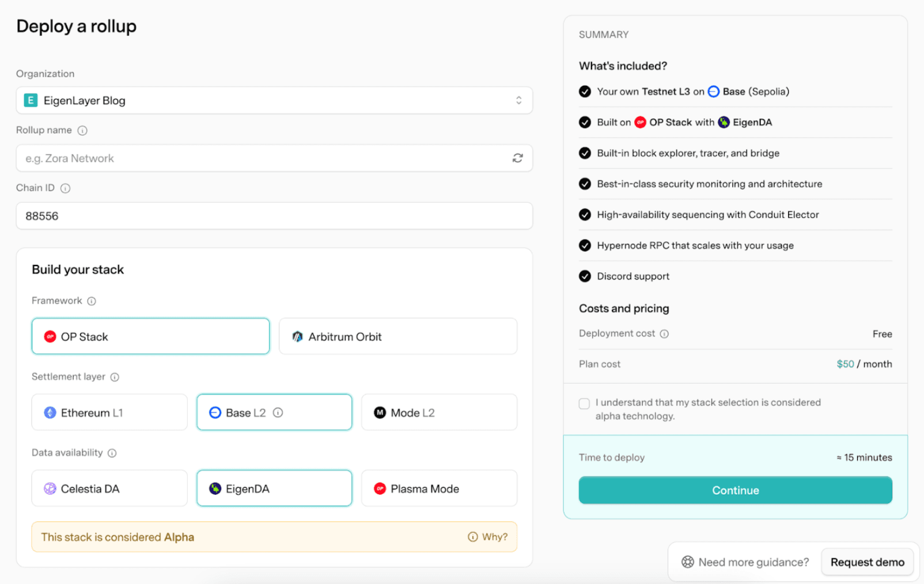
Task: Click the Ethereum L1 logo icon
Action: (50, 412)
